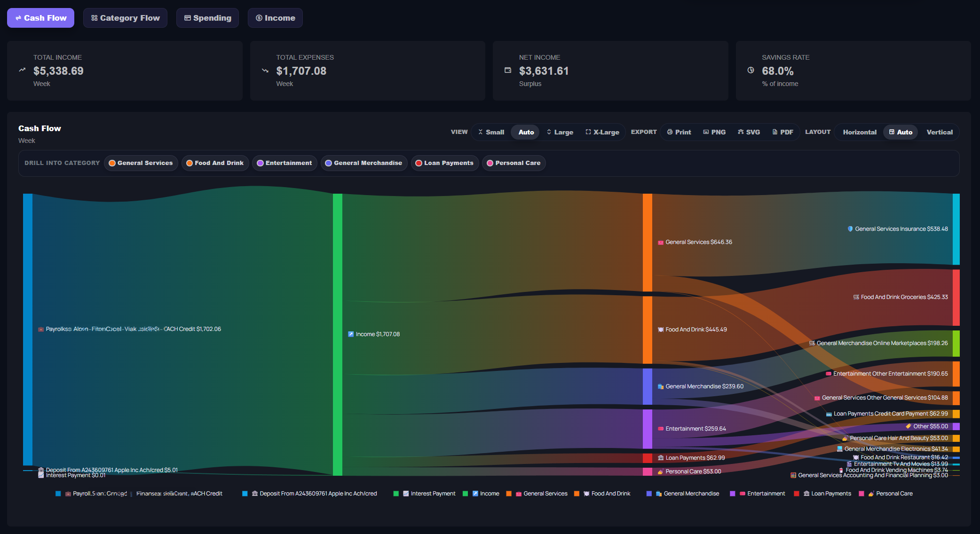The height and width of the screenshot is (534, 980).
Task: Click General Merchandise legend entry
Action: click(683, 494)
